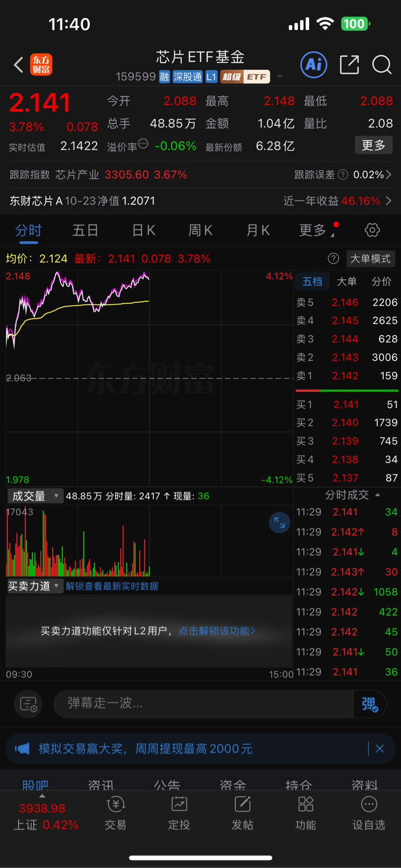Tap the 弹幕走一波 input field
This screenshot has width=401, height=868.
tap(204, 703)
